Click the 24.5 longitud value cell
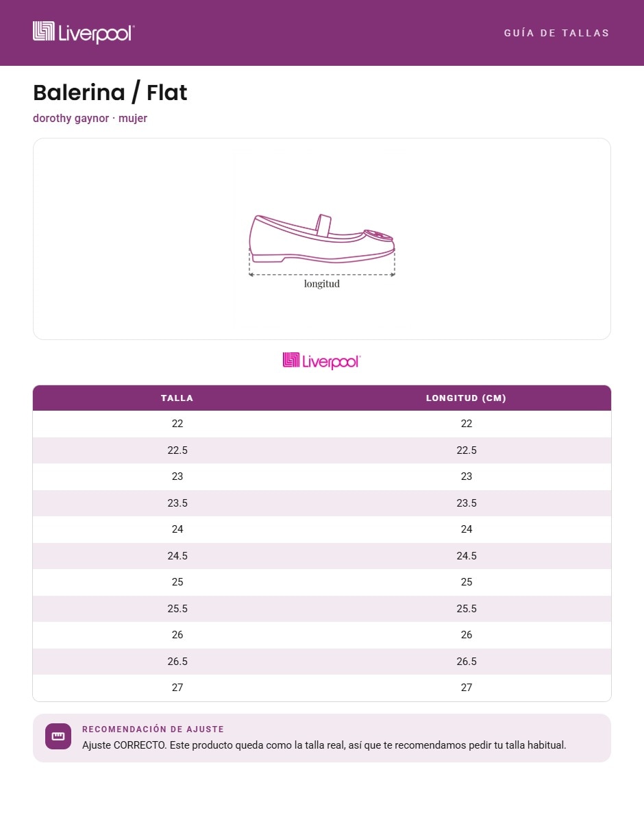 pyautogui.click(x=467, y=556)
